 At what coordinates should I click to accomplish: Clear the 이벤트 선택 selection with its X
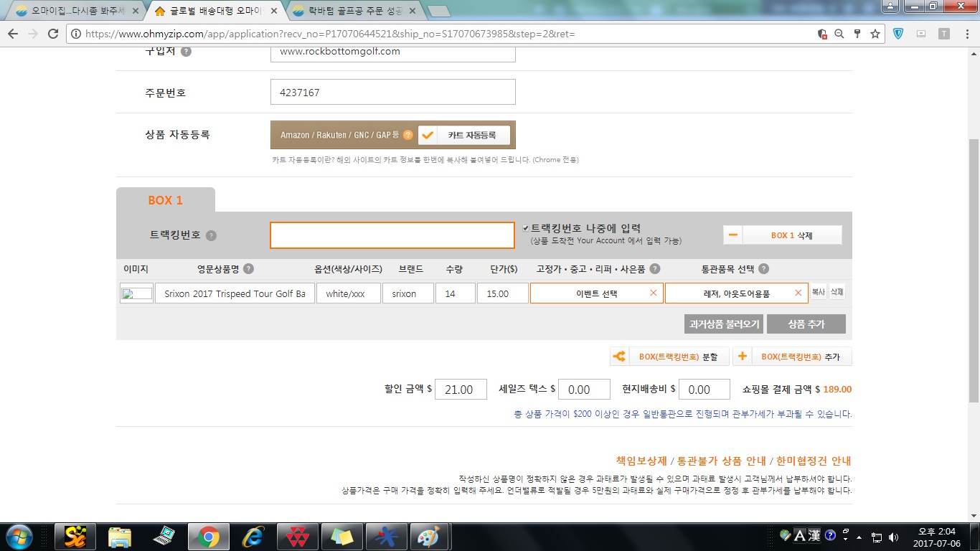(x=653, y=293)
